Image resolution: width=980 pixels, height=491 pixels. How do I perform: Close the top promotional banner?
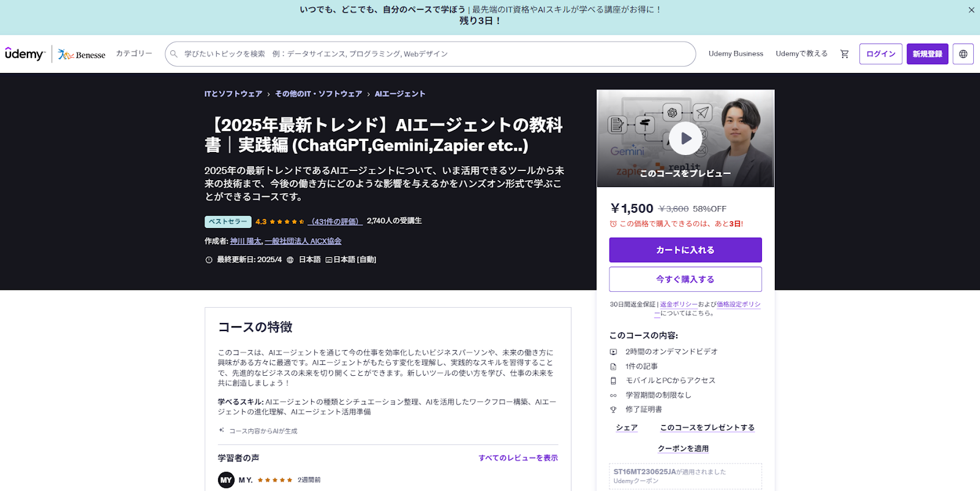[971, 10]
